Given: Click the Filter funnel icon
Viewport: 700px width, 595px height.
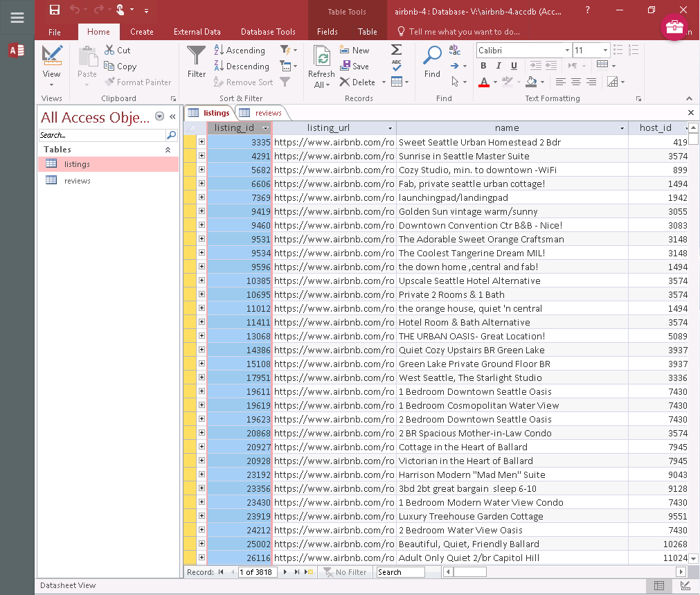Looking at the screenshot, I should click(x=197, y=57).
